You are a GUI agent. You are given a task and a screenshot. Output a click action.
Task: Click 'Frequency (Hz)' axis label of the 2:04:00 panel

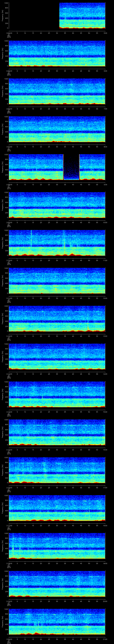(x=3, y=16)
